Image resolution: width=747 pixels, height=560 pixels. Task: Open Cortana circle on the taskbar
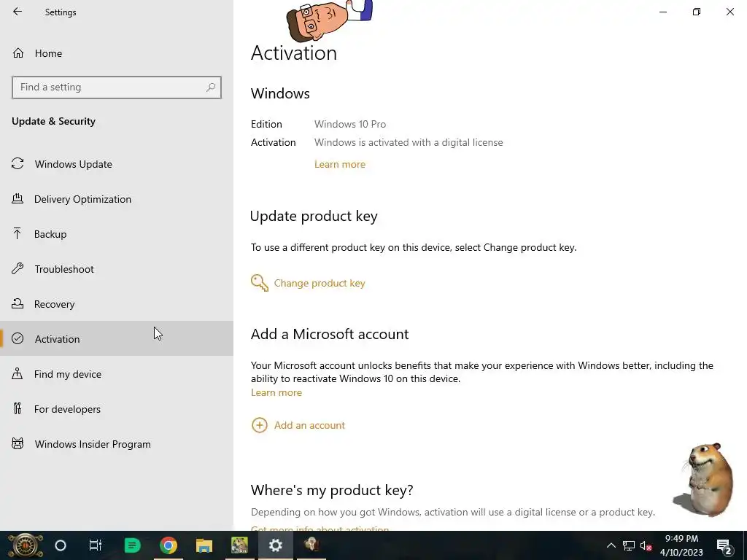(61, 545)
